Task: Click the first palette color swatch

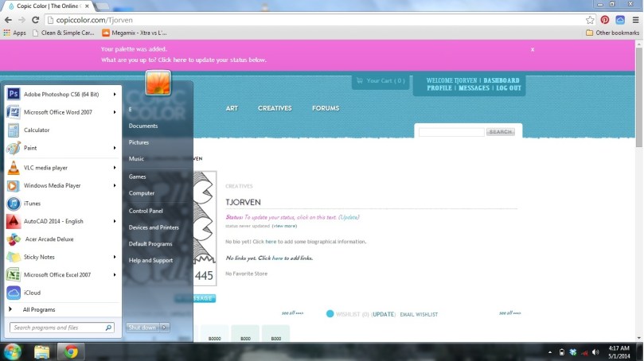Action: coord(214,334)
